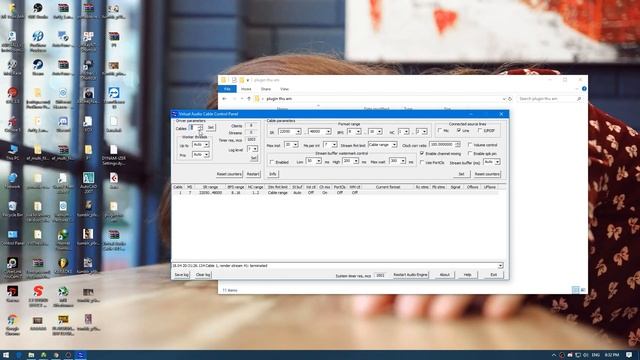
Task: Click the Virtual Audio Cable title icon
Action: pos(175,114)
